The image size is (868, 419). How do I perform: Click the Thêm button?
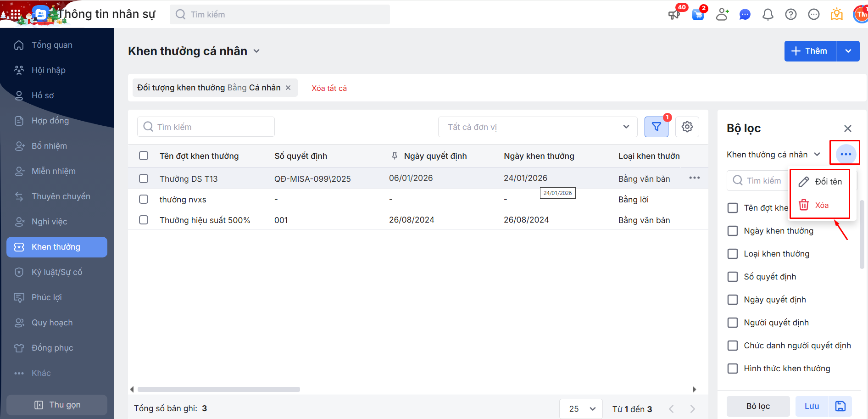(x=811, y=51)
